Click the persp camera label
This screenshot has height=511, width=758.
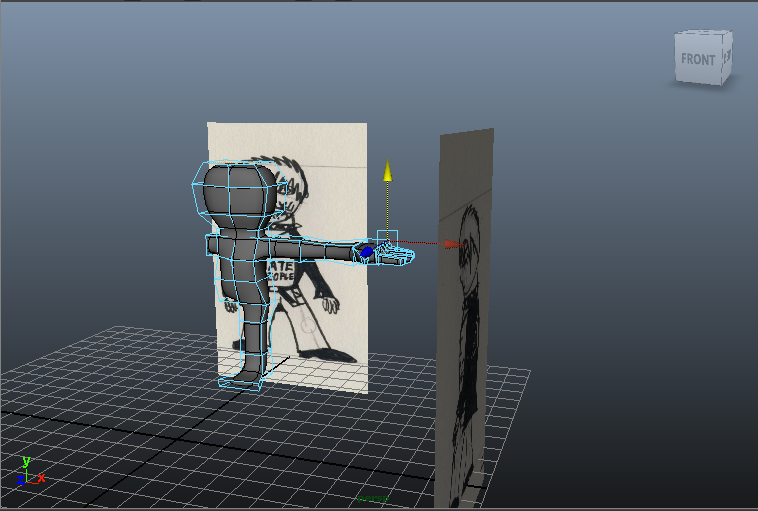[x=373, y=498]
